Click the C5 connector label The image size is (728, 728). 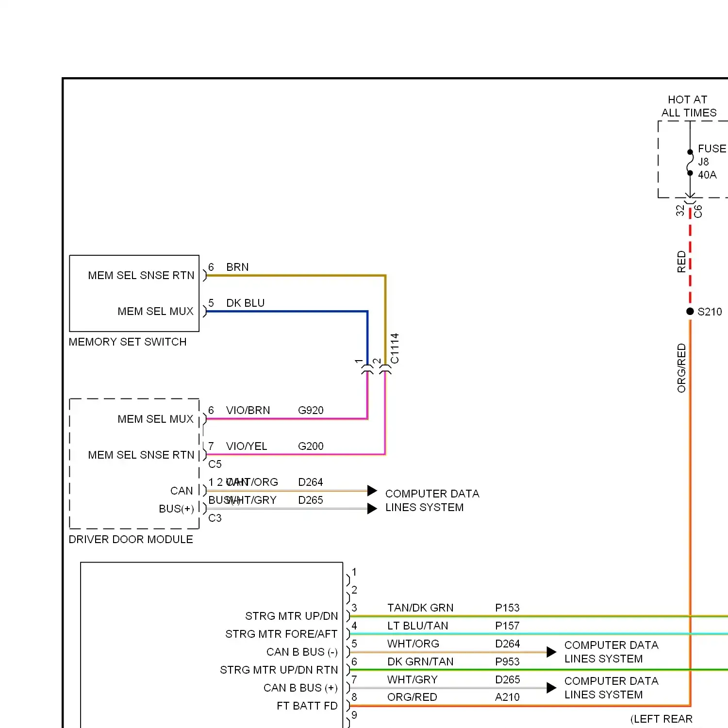click(215, 464)
